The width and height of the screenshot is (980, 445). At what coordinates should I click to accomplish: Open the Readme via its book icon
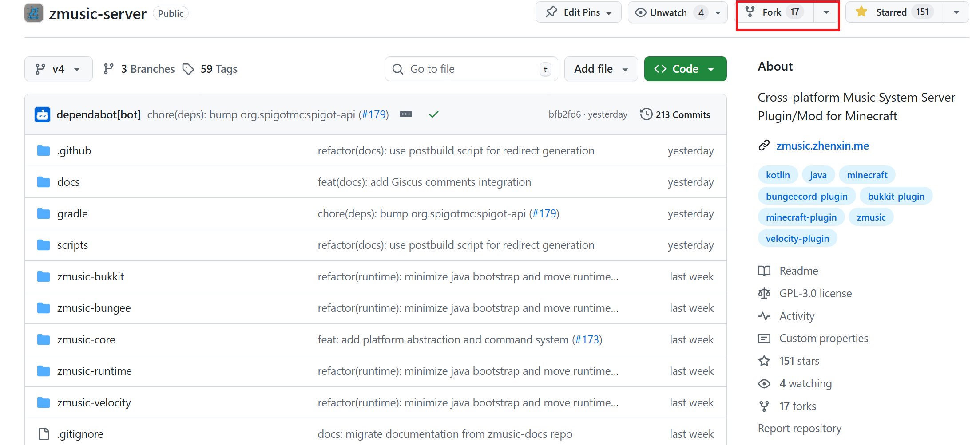tap(764, 271)
